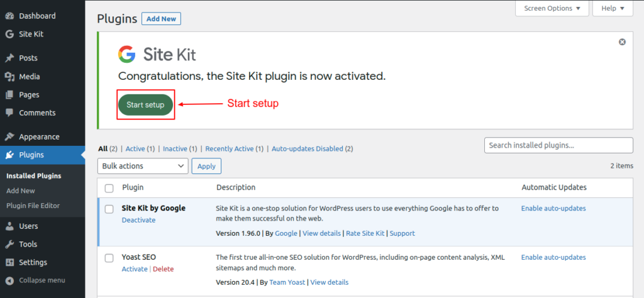Viewport: 644px width, 298px height.
Task: Click the Comments bubble icon
Action: 9,113
